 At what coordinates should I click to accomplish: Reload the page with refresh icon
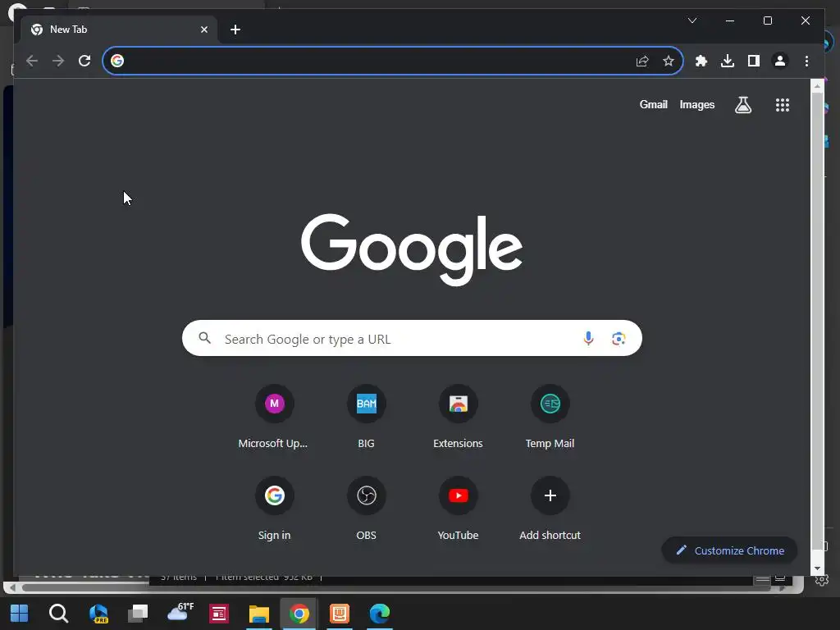84,61
